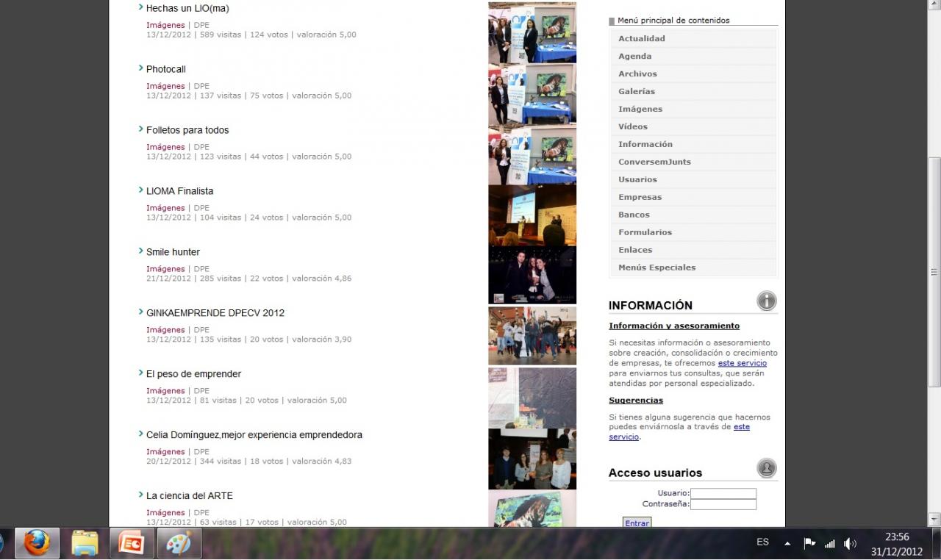Click the 23:56 taskbar clock
Viewport: 941px width, 560px height.
(x=897, y=537)
